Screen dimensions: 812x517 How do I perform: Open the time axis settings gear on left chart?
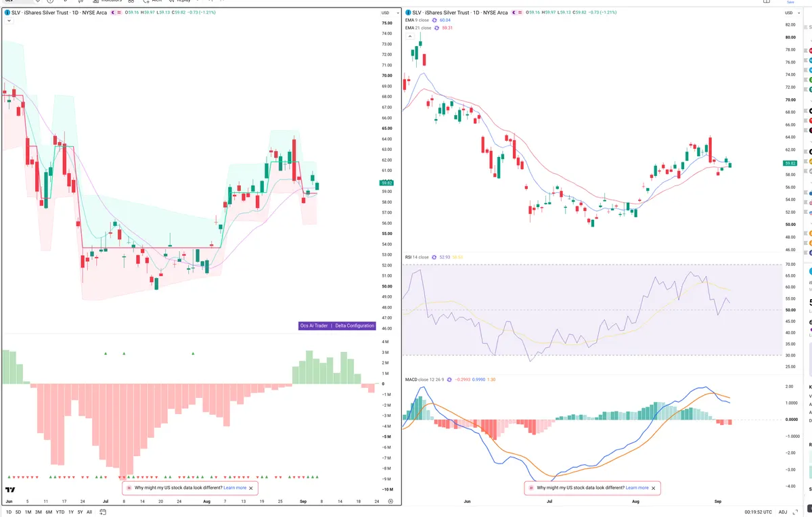pos(390,501)
